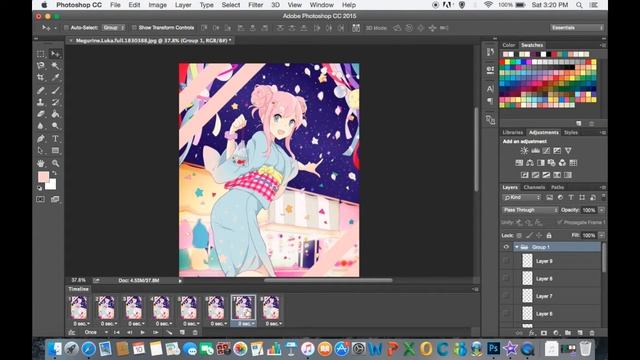640x360 pixels.
Task: Add a Curves adjustment
Action: click(x=546, y=151)
